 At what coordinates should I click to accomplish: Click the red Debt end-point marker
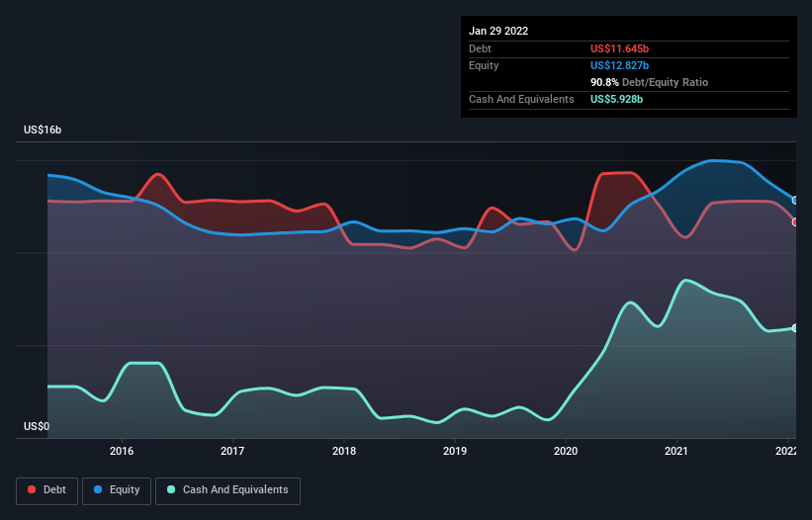tap(795, 222)
